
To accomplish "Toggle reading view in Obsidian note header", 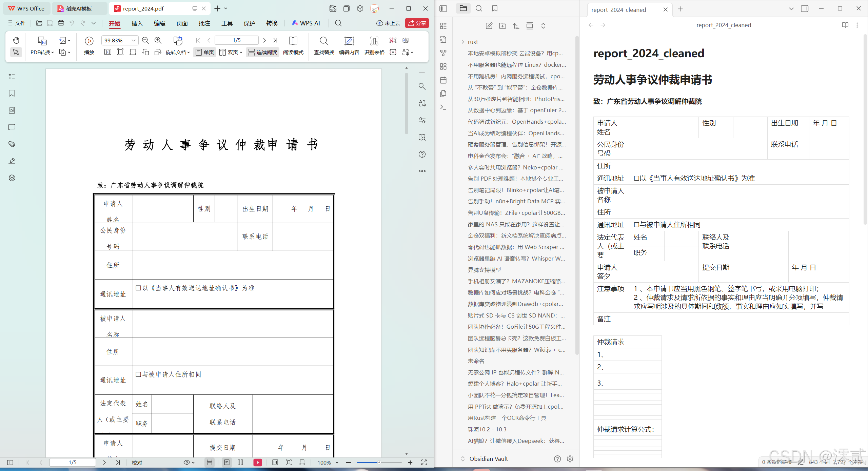I will (845, 25).
